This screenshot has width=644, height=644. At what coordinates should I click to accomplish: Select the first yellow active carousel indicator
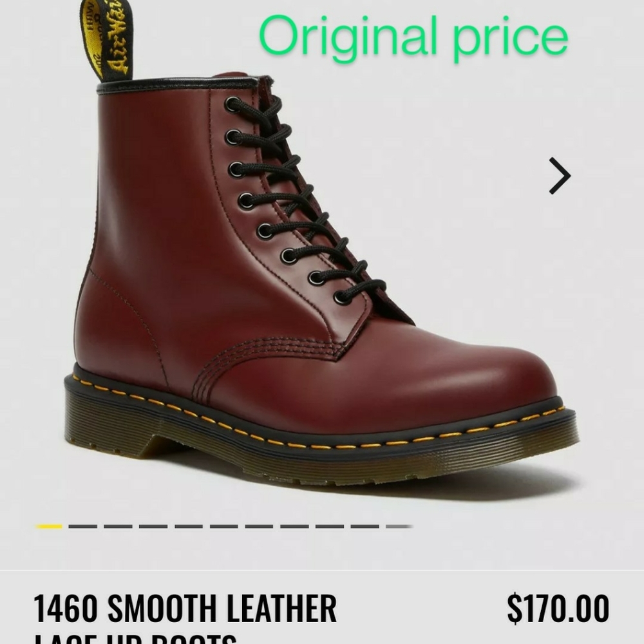pyautogui.click(x=49, y=526)
